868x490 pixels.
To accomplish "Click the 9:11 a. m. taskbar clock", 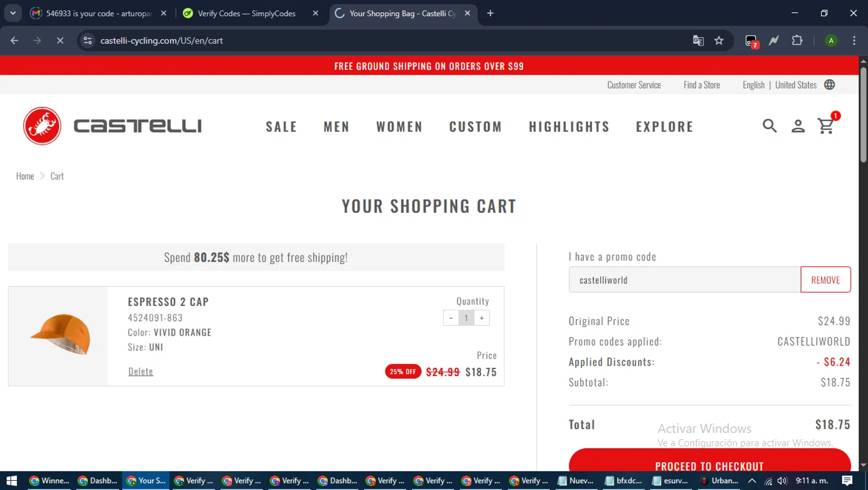I will (812, 481).
